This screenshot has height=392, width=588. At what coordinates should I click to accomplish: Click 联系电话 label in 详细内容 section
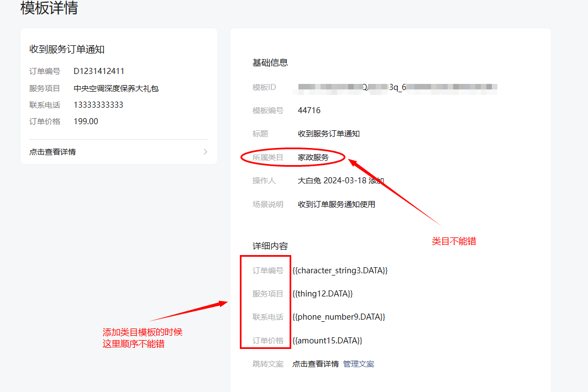[x=267, y=317]
